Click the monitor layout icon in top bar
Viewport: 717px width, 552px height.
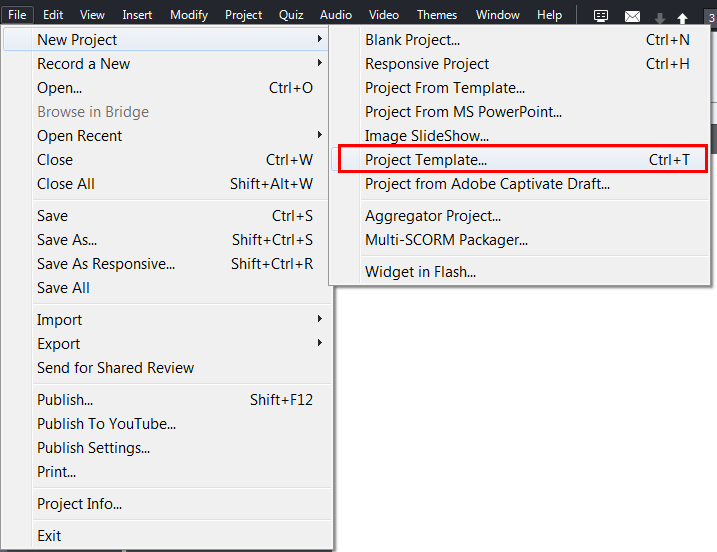point(601,16)
